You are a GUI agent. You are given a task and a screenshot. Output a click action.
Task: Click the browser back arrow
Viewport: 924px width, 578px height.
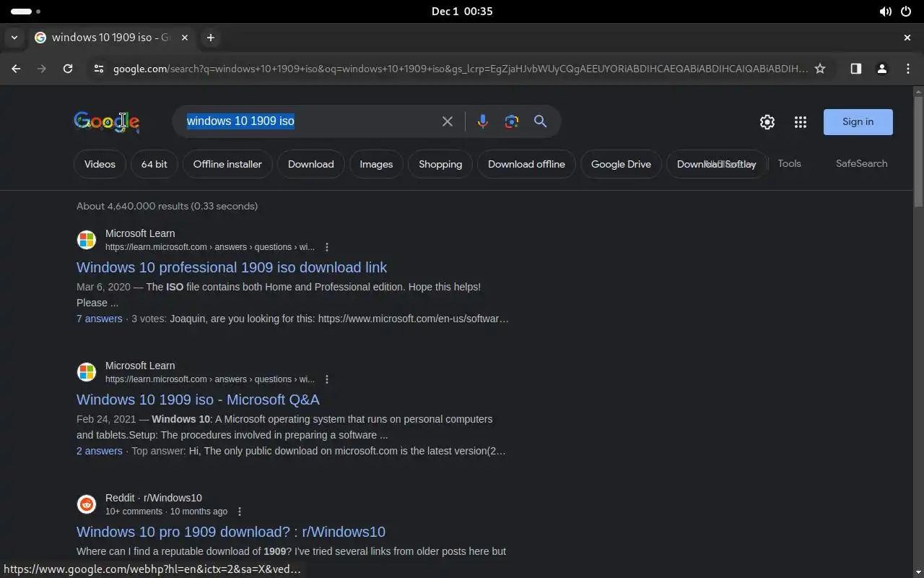coord(16,69)
